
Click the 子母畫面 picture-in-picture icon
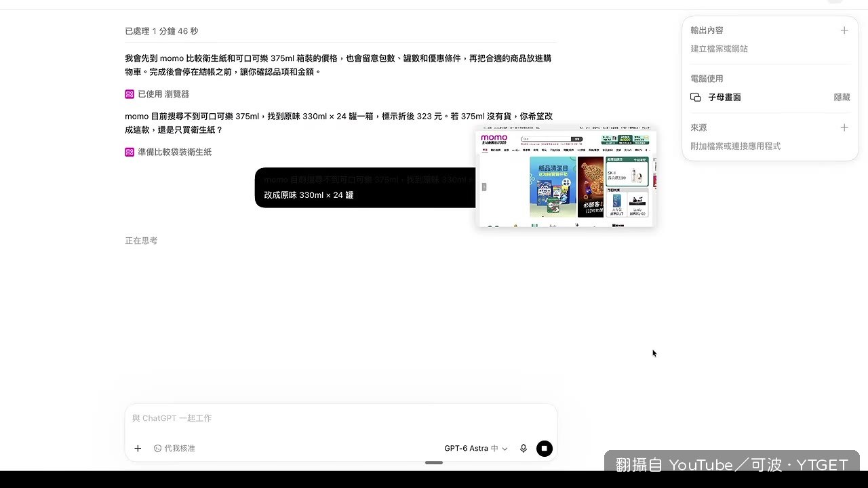(x=696, y=98)
